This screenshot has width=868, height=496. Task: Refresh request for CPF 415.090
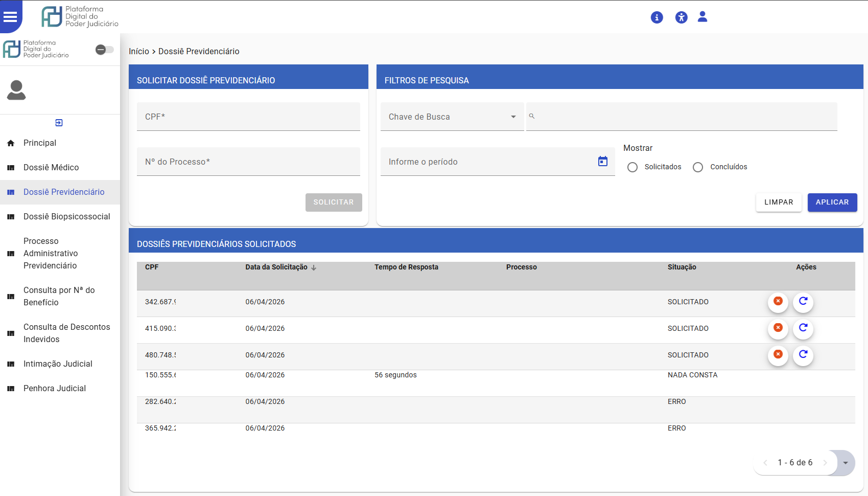(803, 328)
